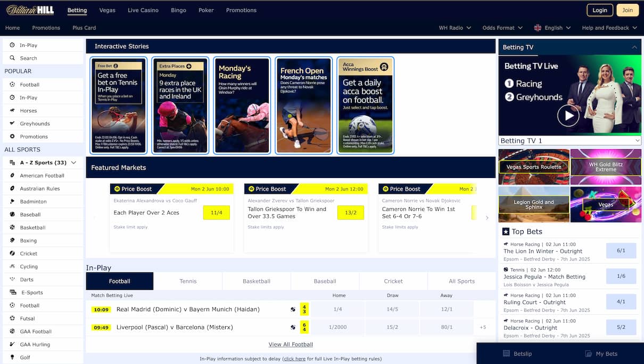Click the GAA Football icon

(x=12, y=331)
